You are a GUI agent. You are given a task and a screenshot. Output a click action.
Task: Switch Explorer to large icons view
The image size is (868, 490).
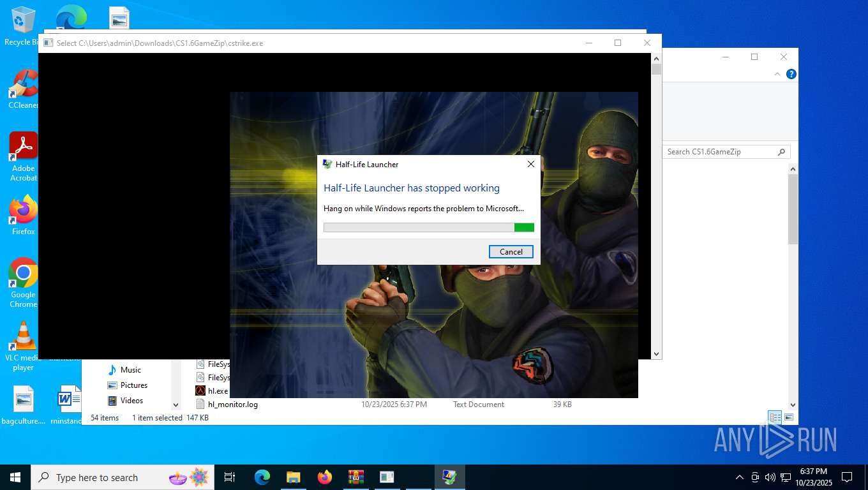click(789, 417)
